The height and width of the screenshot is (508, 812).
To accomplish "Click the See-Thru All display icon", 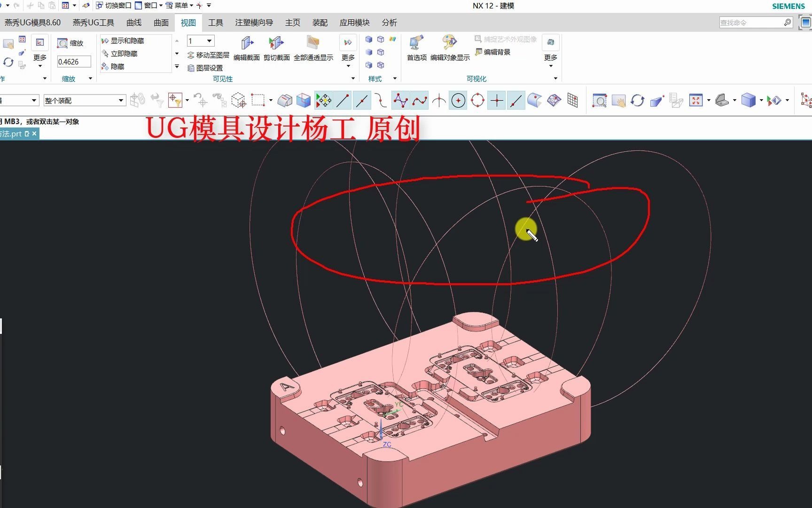I will (313, 43).
